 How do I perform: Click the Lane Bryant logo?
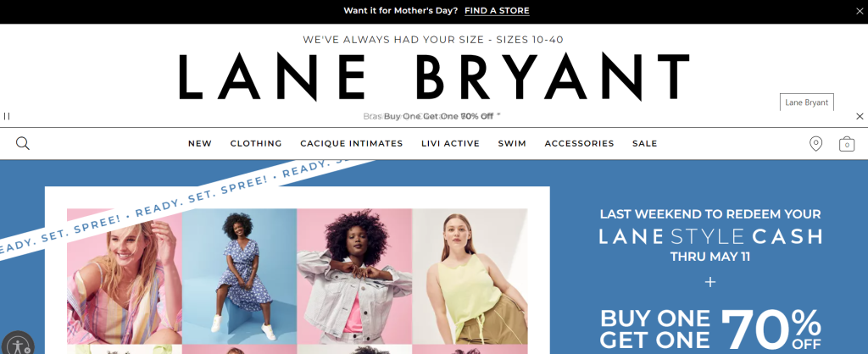(x=434, y=77)
